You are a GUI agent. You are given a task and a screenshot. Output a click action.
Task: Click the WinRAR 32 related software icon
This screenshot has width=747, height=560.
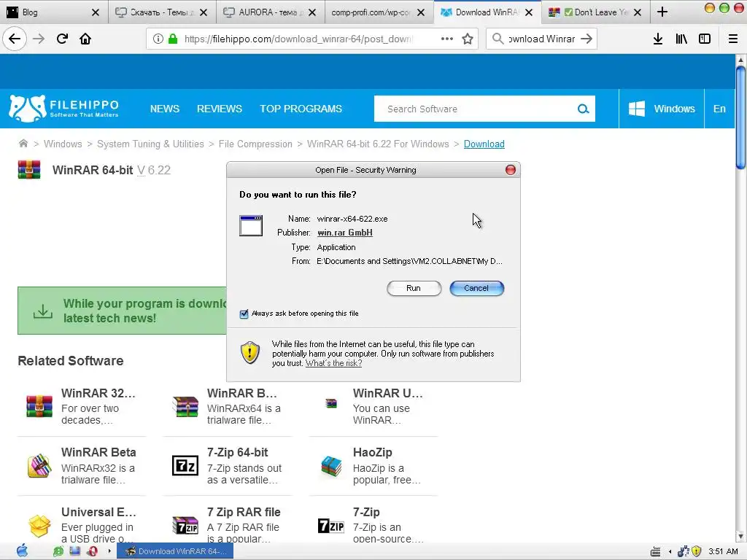pos(39,406)
